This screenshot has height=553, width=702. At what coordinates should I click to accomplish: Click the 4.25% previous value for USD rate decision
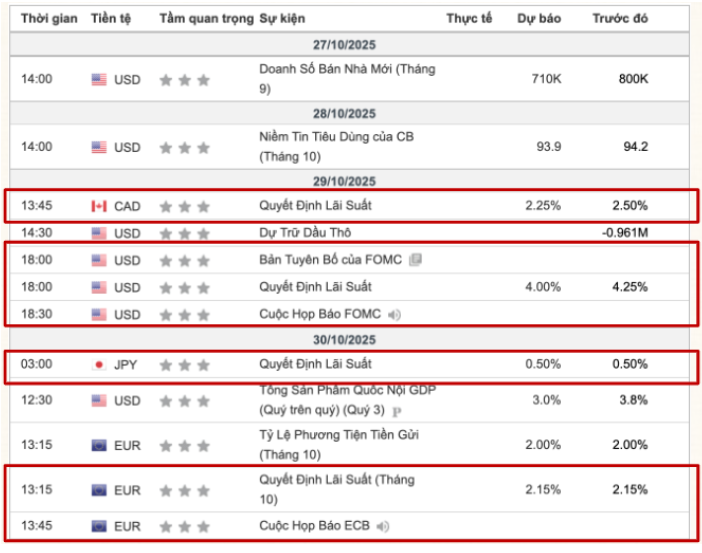[x=630, y=287]
